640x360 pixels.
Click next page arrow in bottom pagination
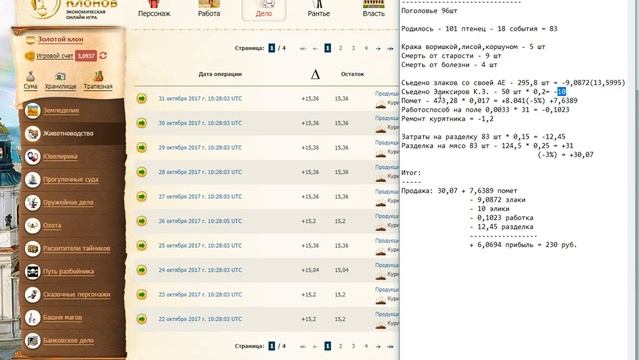(378, 346)
